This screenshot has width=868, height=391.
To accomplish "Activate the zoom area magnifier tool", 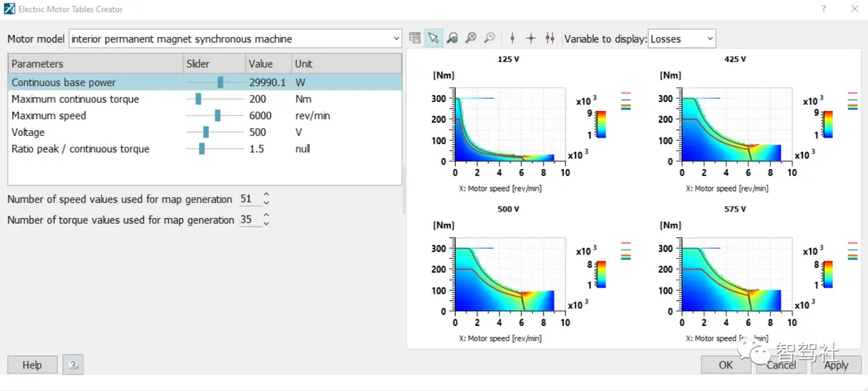I will tap(452, 38).
